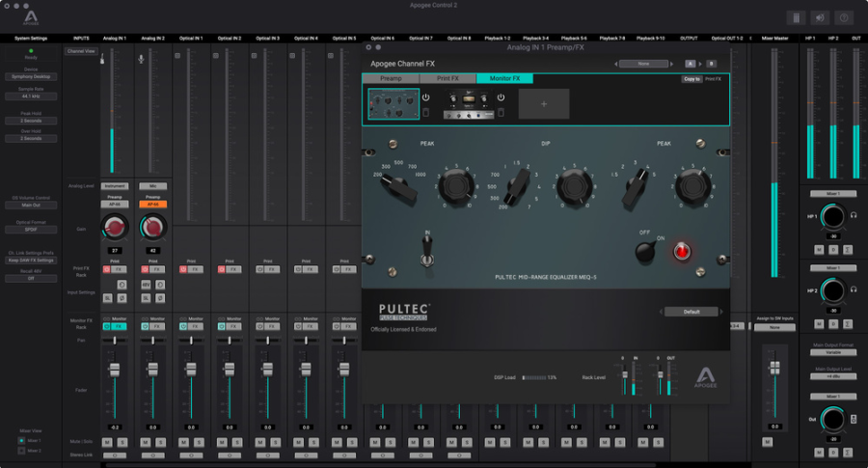868x468 pixels.
Task: Toggle power for the Pultec plugin slot
Action: 425,96
